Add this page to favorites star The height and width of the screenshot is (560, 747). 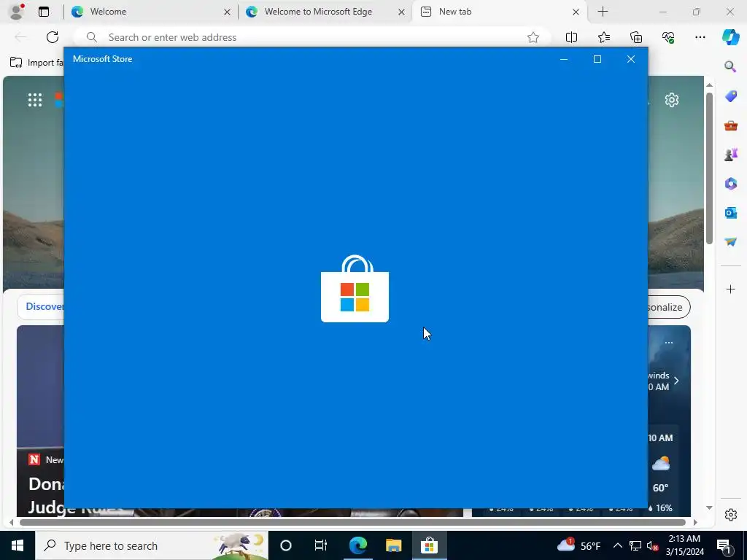(x=533, y=37)
